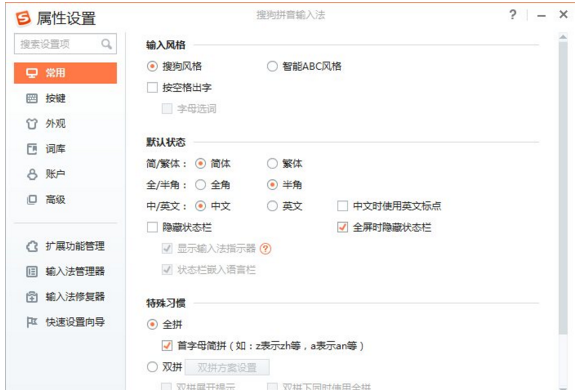Click the list icon beside 输入法管理器
The image size is (580, 390).
pyautogui.click(x=32, y=271)
